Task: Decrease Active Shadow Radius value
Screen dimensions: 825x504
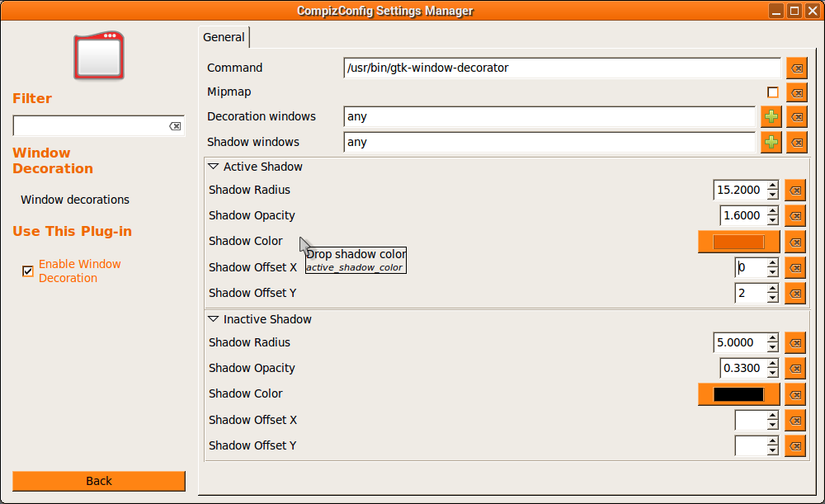Action: point(772,195)
